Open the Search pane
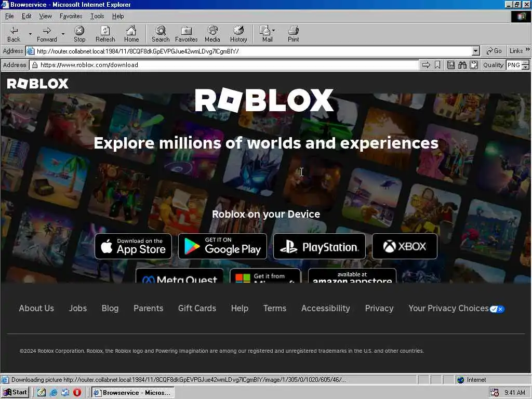 tap(161, 34)
